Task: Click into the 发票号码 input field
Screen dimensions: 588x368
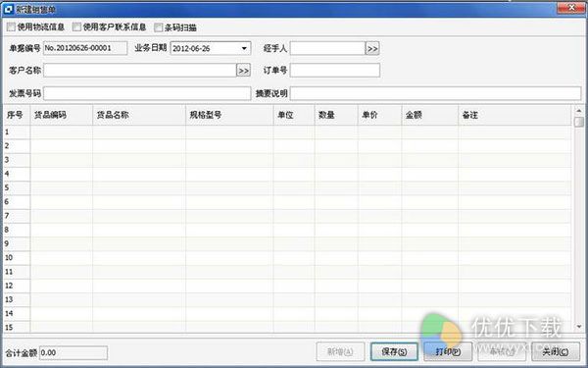Action: click(x=147, y=93)
